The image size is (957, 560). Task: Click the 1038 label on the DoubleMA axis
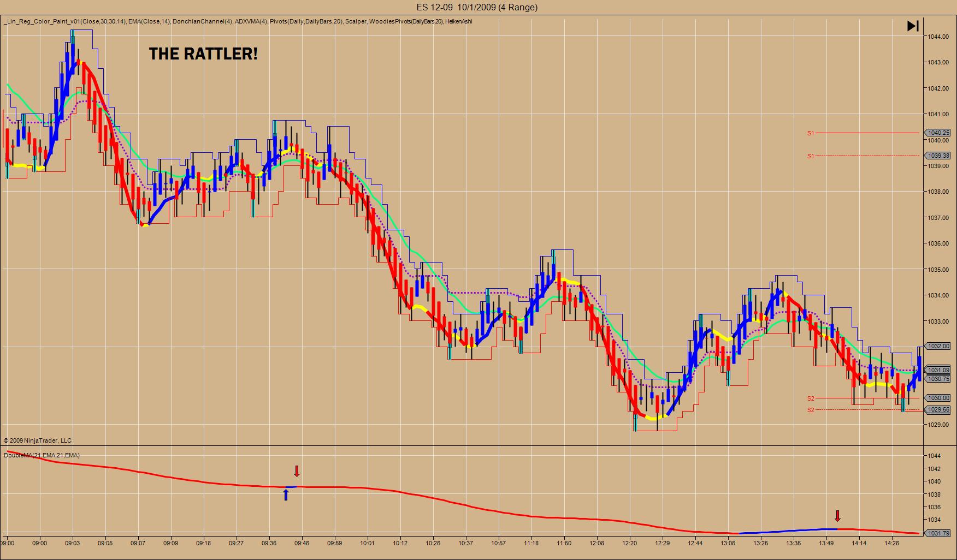click(x=934, y=495)
